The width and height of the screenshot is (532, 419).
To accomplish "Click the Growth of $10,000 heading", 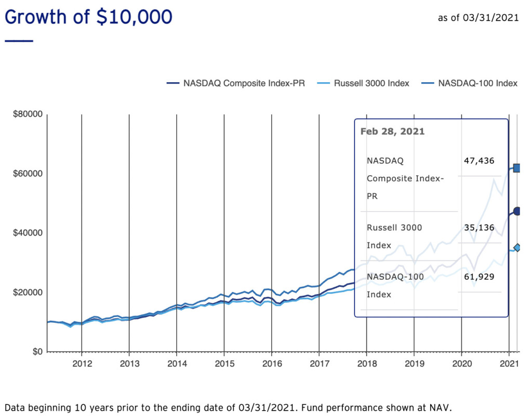I will pos(88,17).
